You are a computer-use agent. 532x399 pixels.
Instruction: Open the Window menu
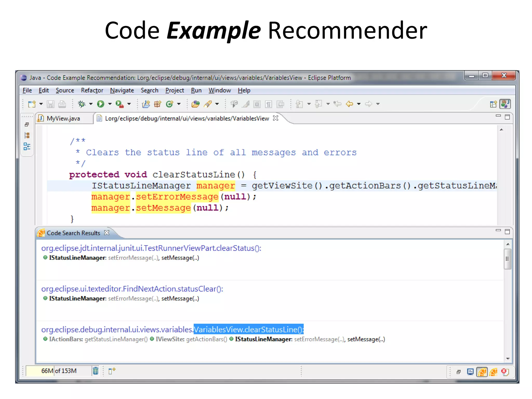point(220,90)
